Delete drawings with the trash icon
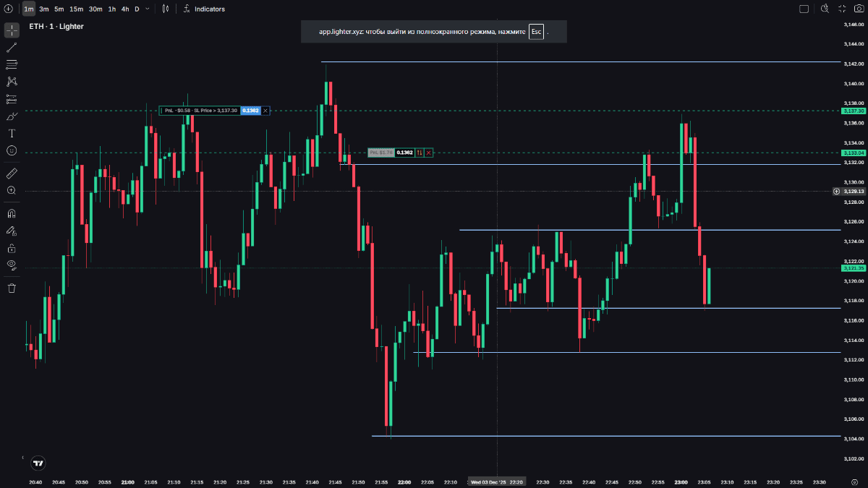The image size is (868, 488). coord(12,288)
